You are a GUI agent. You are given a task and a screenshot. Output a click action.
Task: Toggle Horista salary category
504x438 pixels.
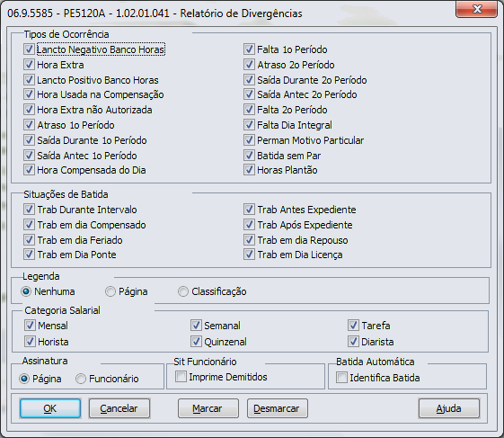(x=30, y=341)
